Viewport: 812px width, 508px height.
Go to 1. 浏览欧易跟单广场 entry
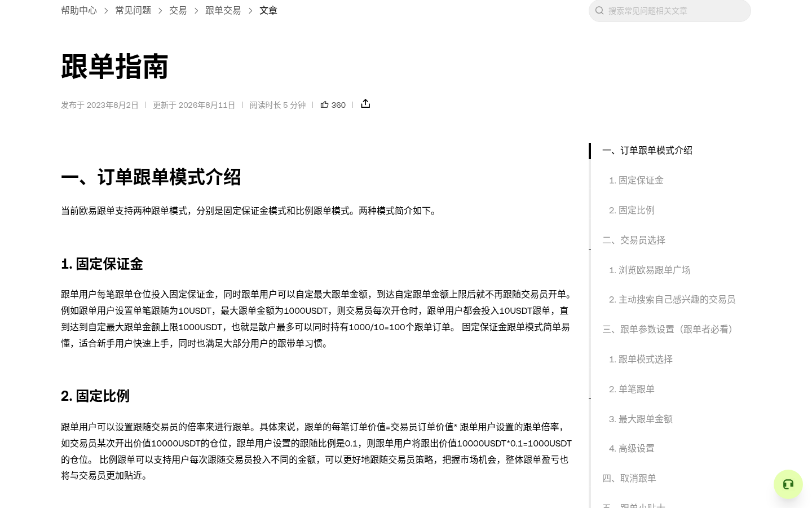coord(650,270)
